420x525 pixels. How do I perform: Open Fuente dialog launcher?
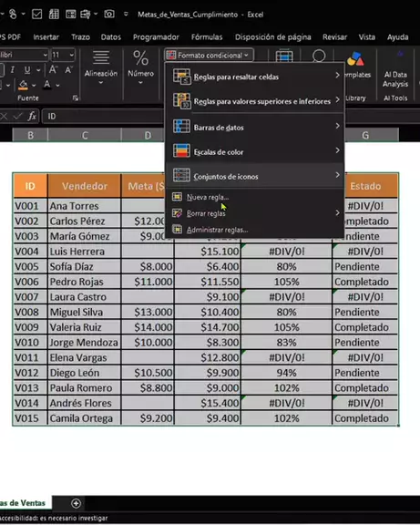tap(76, 98)
